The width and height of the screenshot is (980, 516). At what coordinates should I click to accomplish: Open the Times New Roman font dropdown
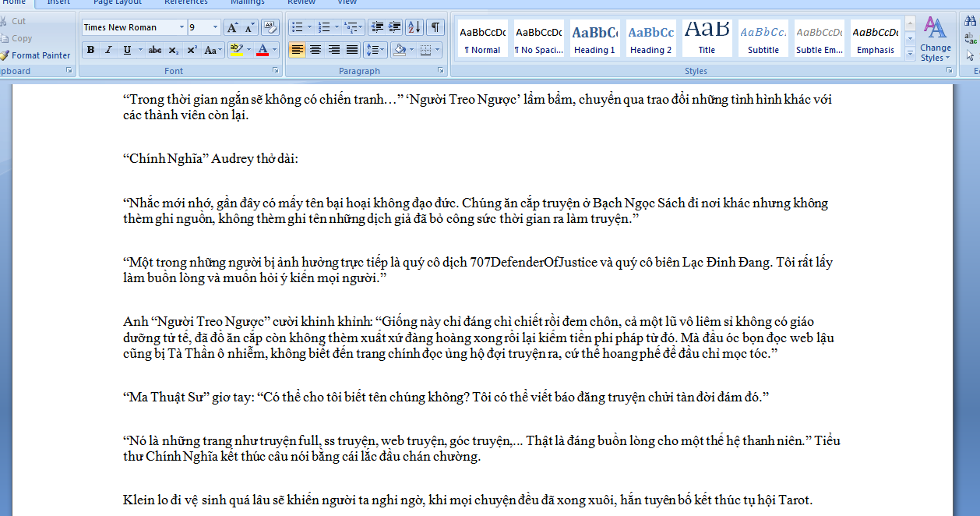182,27
